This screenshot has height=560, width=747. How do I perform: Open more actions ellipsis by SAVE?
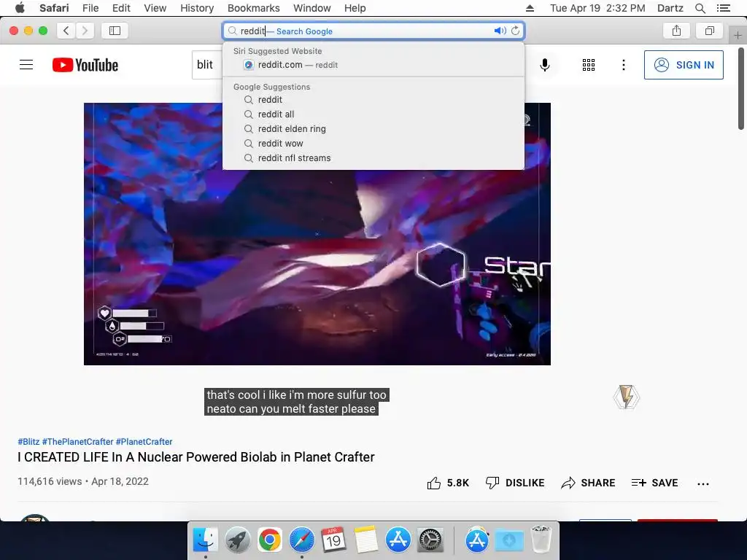coord(703,484)
